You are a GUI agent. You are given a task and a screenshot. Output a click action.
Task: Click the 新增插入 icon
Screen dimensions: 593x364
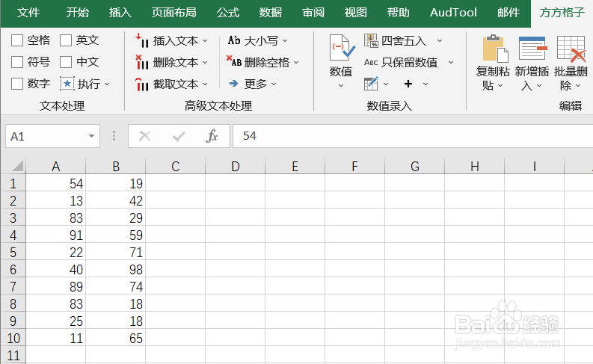pyautogui.click(x=533, y=48)
